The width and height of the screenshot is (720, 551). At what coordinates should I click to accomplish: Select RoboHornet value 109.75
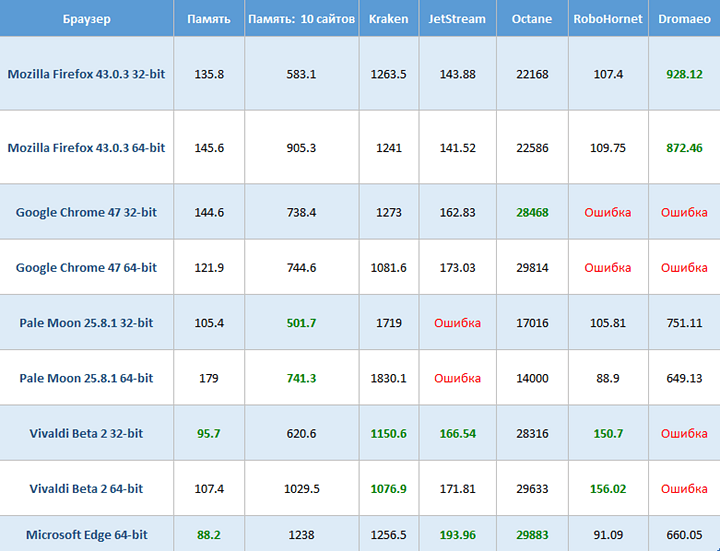tap(608, 148)
